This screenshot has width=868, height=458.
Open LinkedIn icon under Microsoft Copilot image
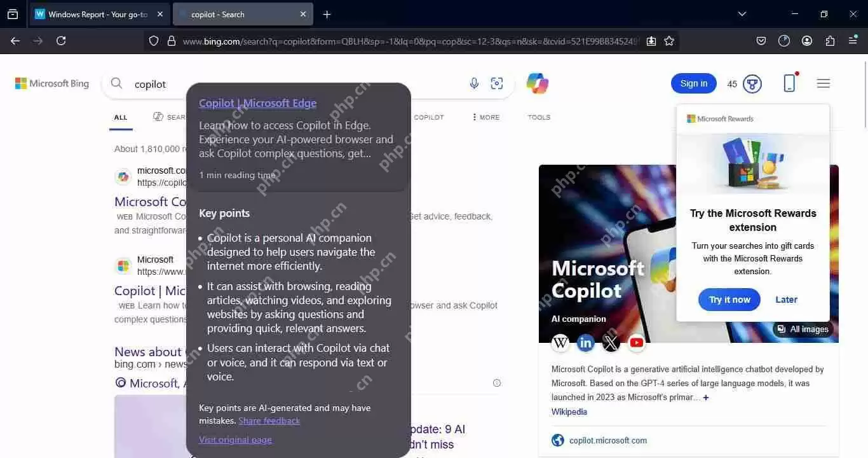pos(585,342)
